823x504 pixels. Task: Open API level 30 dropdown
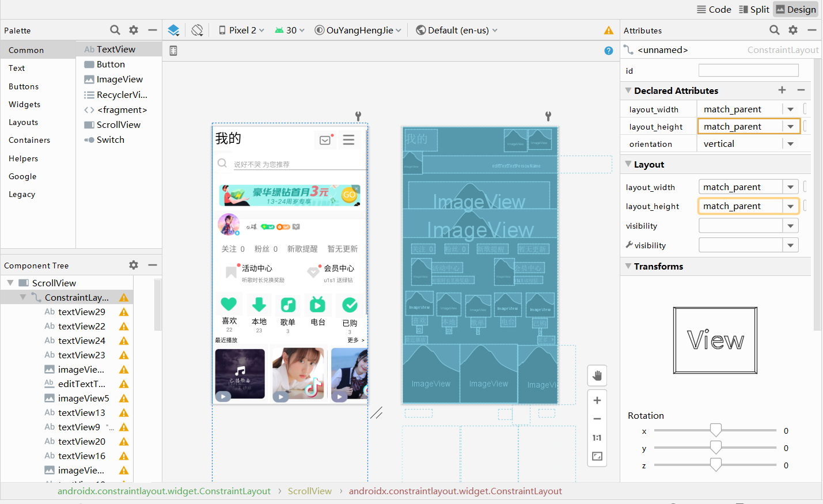point(289,30)
